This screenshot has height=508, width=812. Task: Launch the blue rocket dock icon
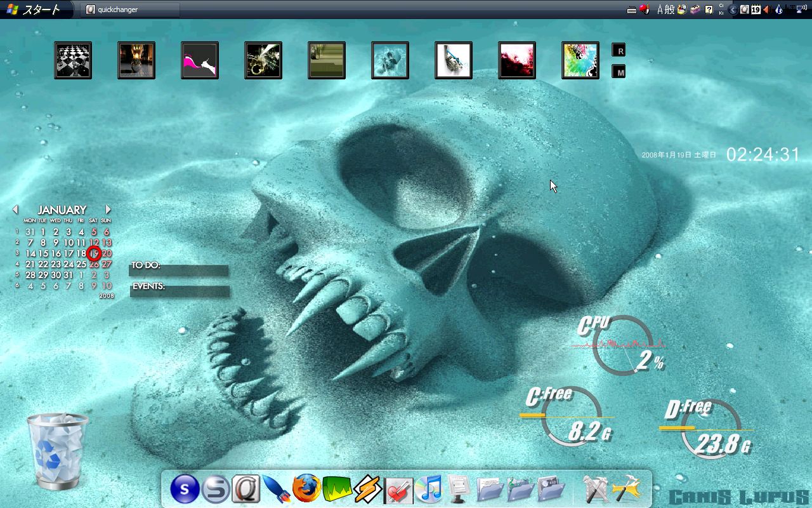pyautogui.click(x=277, y=489)
